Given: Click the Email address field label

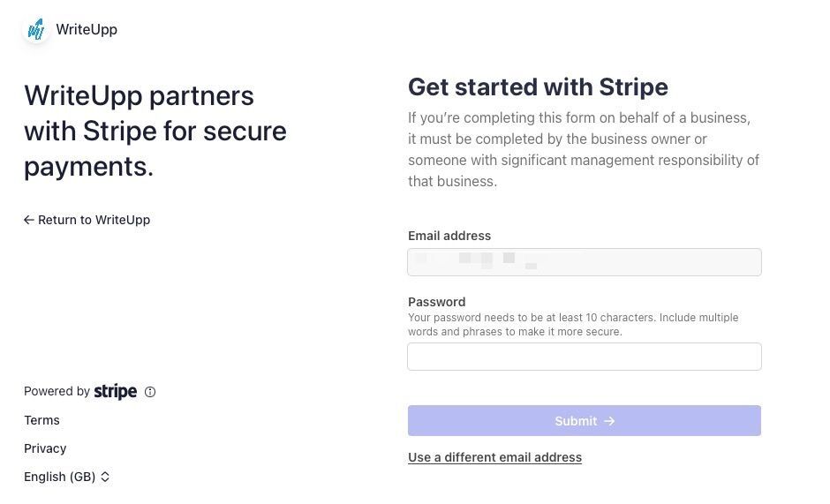Looking at the screenshot, I should [449, 236].
